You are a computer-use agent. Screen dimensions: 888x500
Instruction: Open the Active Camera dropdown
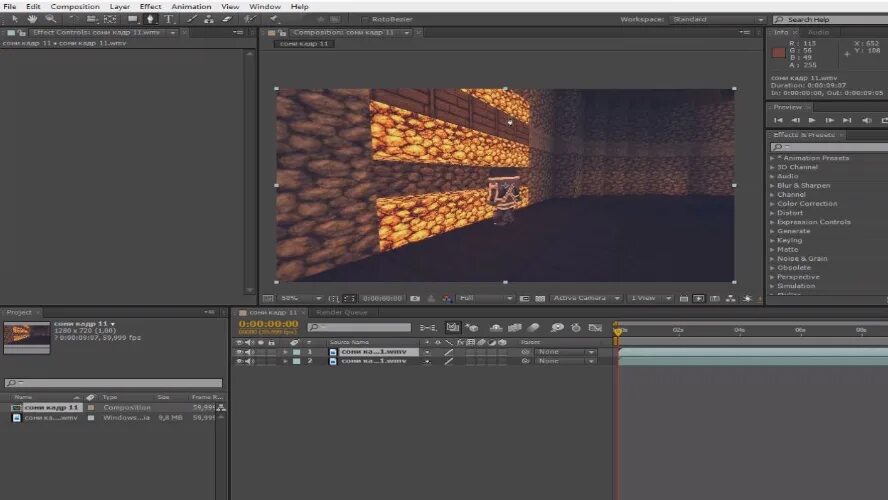pos(586,298)
